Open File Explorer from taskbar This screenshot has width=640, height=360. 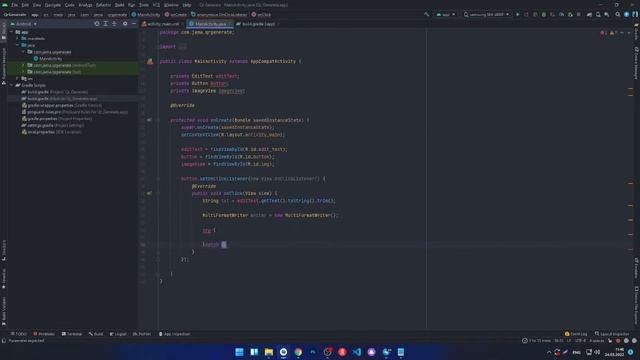269,352
